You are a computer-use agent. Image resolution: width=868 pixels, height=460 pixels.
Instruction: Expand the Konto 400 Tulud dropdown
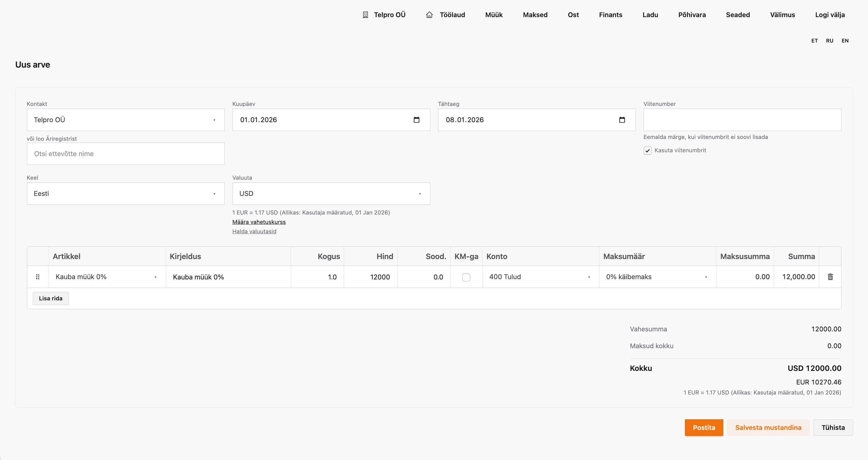540,277
